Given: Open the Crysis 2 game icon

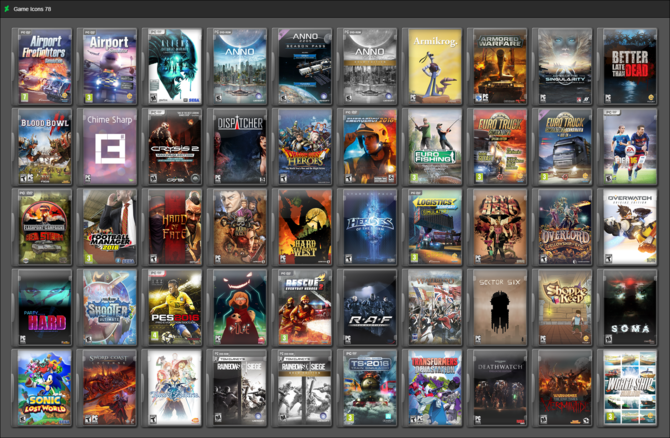Looking at the screenshot, I should [173, 147].
